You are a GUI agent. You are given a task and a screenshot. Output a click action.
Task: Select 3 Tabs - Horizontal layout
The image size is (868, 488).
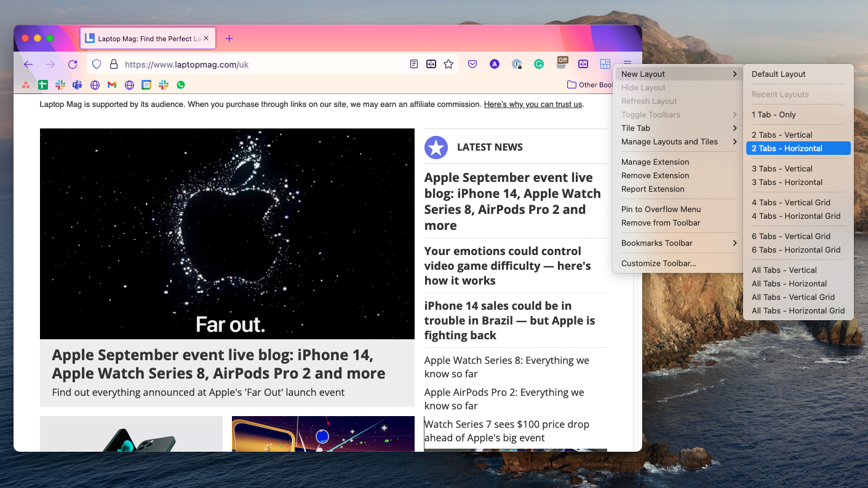[798, 183]
